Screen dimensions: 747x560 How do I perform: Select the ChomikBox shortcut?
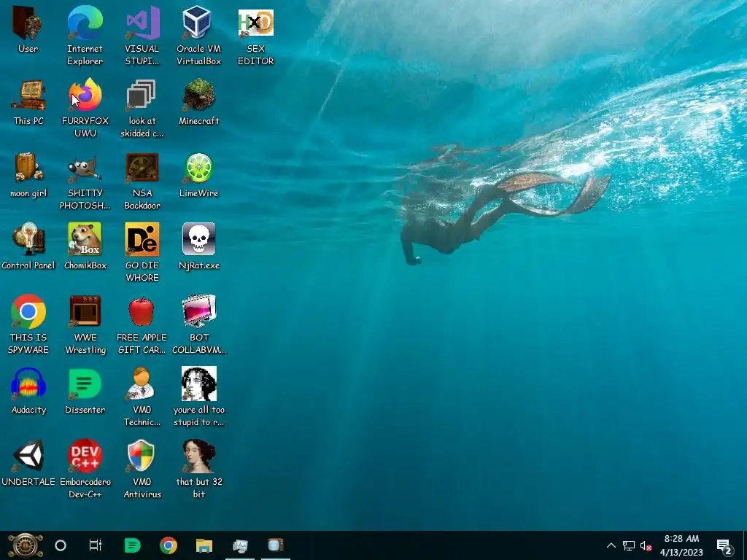click(85, 246)
